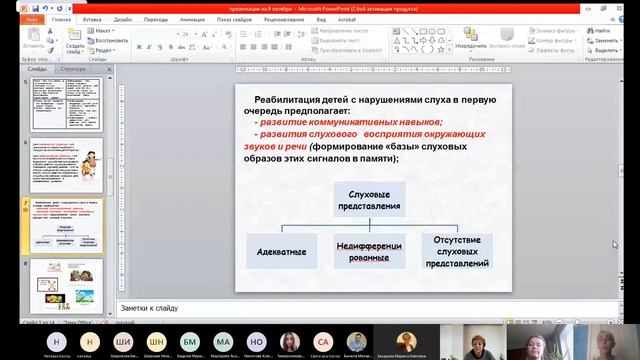Toggle text shadow (S) formatting
Screen dimensions: 640x360
click(171, 47)
